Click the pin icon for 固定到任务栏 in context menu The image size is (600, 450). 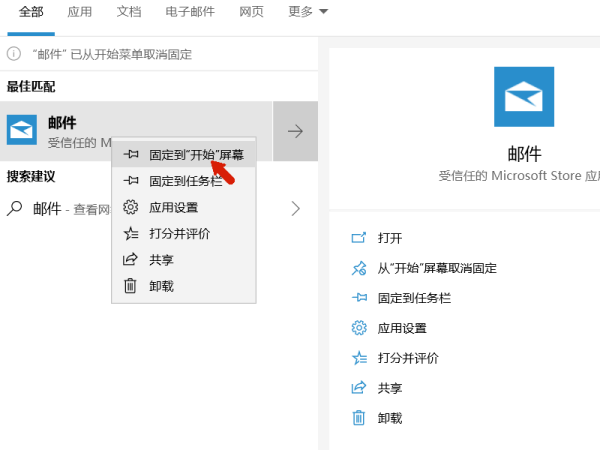click(130, 180)
